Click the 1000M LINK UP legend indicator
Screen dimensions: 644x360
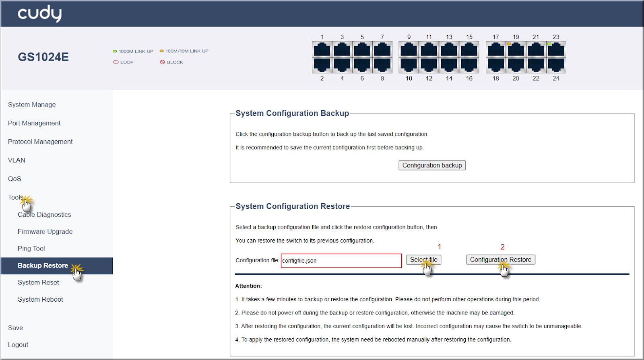(x=115, y=51)
